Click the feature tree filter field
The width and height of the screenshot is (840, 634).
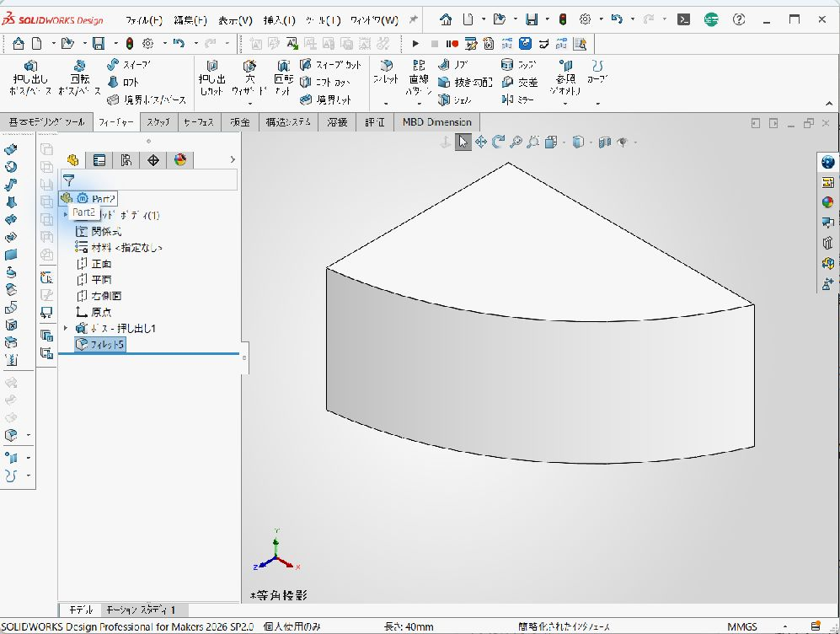coord(147,180)
